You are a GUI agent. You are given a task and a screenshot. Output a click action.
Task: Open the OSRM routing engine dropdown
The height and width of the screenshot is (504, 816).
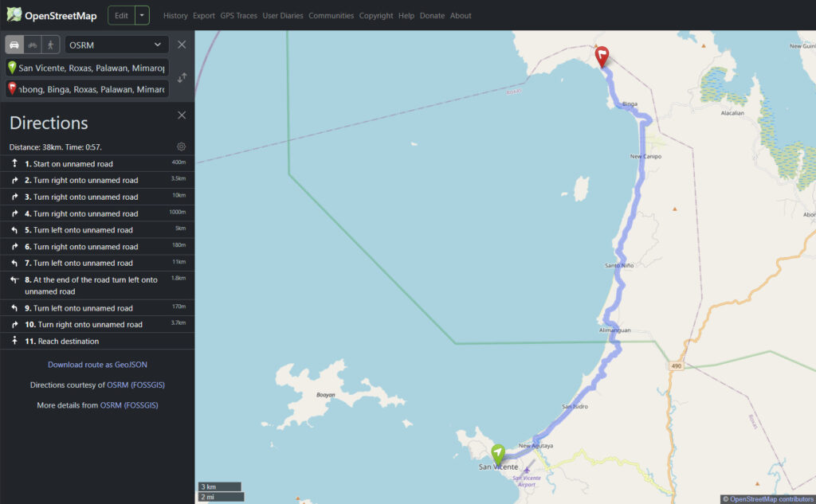click(116, 45)
